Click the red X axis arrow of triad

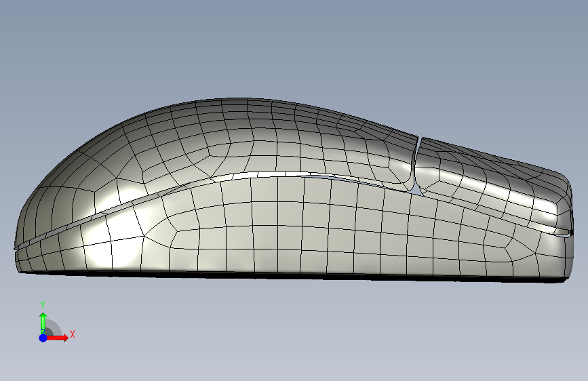[x=57, y=338]
